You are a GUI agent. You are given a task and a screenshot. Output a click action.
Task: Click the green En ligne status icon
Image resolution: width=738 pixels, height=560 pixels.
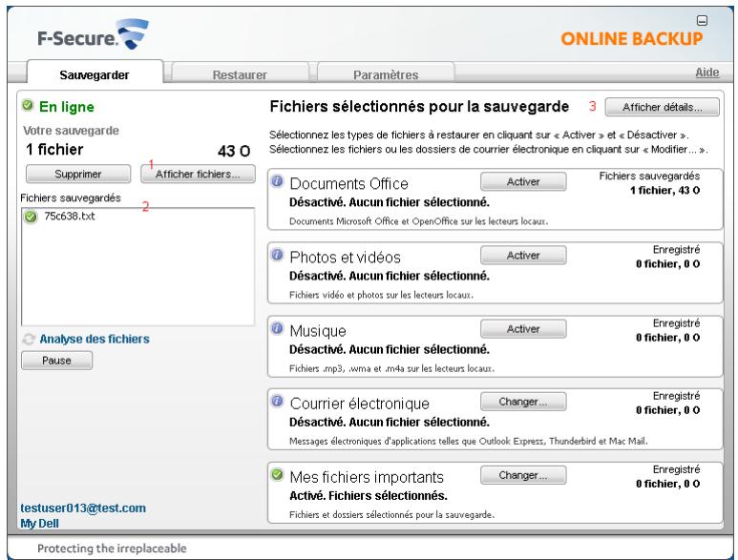(x=28, y=105)
